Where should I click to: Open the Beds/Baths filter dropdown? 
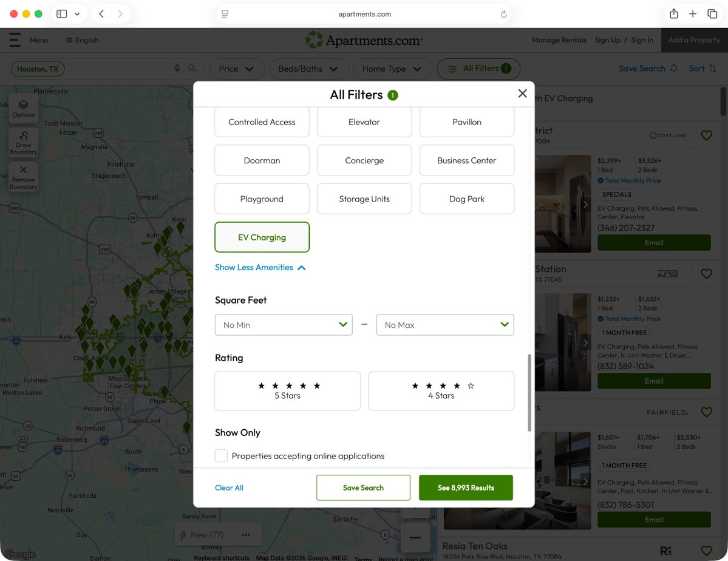[x=308, y=69]
